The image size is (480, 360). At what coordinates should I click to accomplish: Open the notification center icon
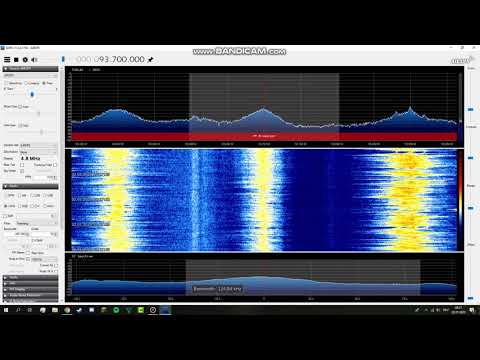pos(472,310)
